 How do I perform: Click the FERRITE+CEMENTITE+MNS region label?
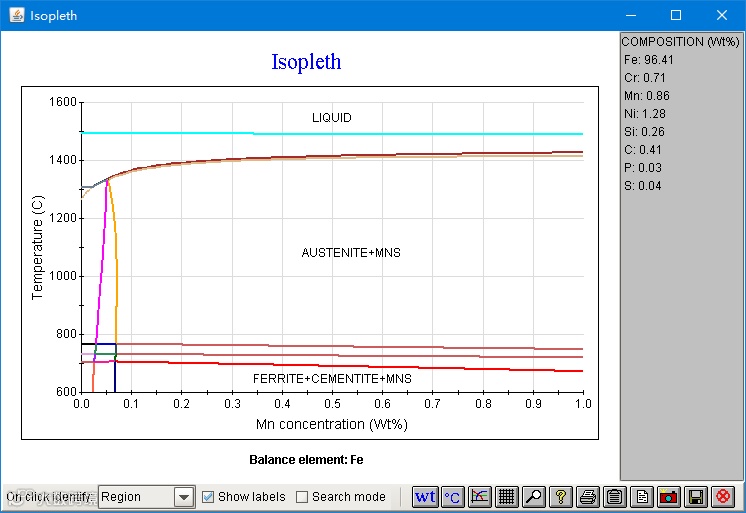tap(332, 379)
